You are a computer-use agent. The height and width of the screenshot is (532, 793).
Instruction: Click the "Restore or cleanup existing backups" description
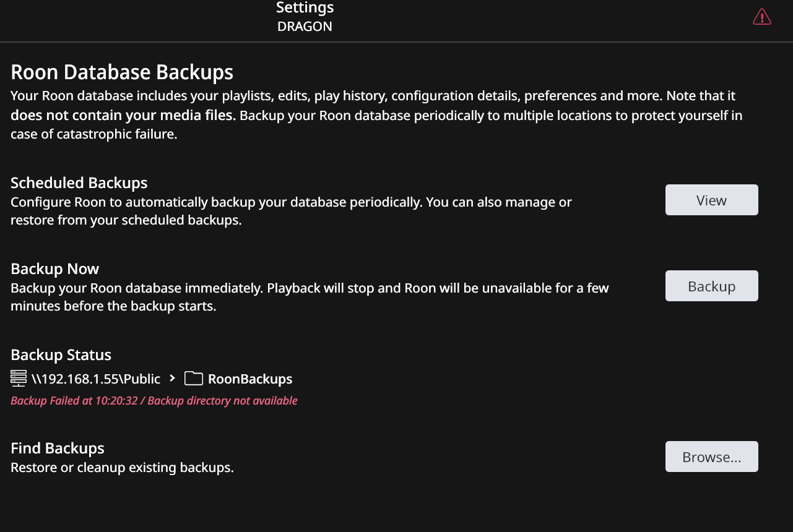tap(122, 468)
